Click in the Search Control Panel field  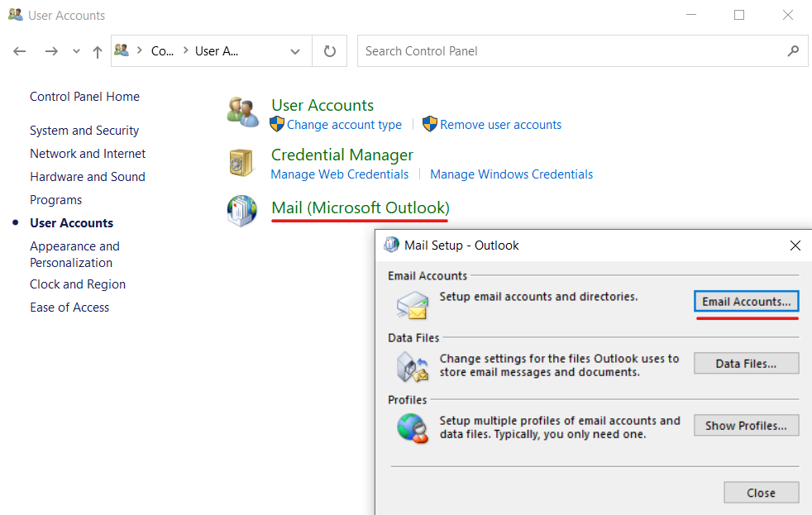tap(571, 51)
